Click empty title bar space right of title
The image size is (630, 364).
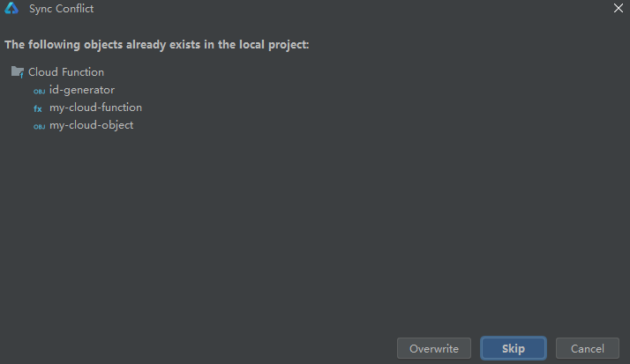353,9
